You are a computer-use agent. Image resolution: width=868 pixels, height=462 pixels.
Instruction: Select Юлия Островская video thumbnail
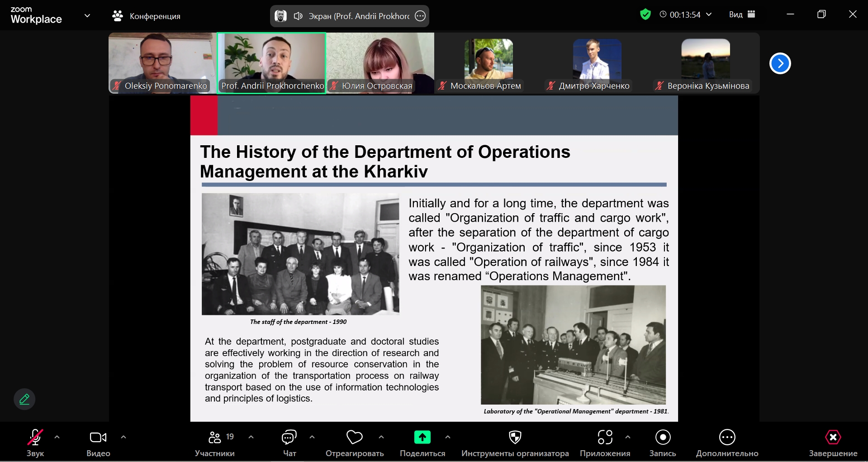(380, 63)
